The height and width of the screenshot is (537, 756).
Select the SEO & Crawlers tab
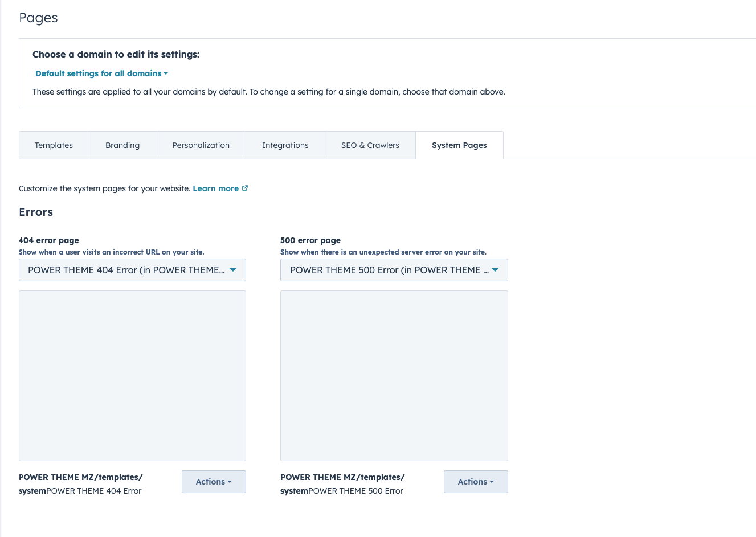point(370,145)
